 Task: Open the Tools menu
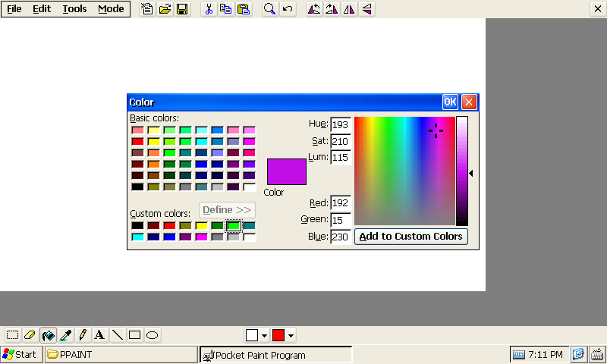pos(74,9)
